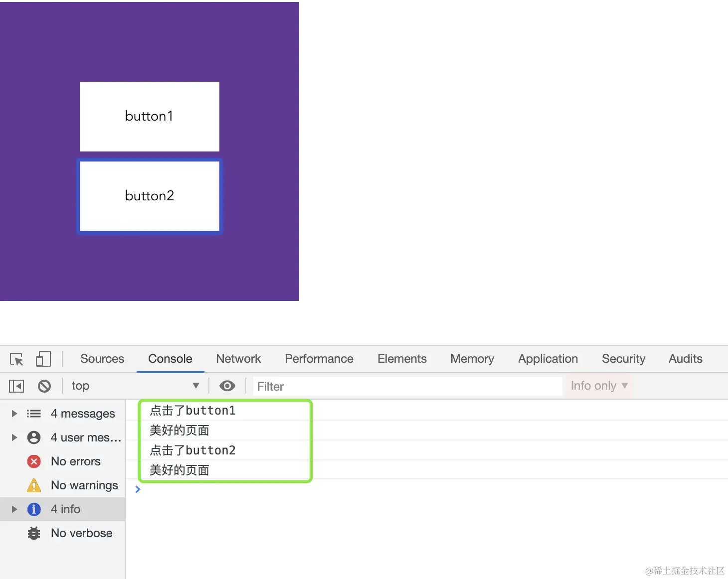Viewport: 728px width, 579px height.
Task: Click the verbose bug icon
Action: 34,533
